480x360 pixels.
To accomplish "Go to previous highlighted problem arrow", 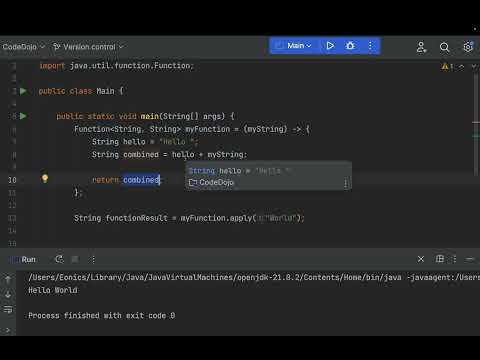I will pos(461,66).
